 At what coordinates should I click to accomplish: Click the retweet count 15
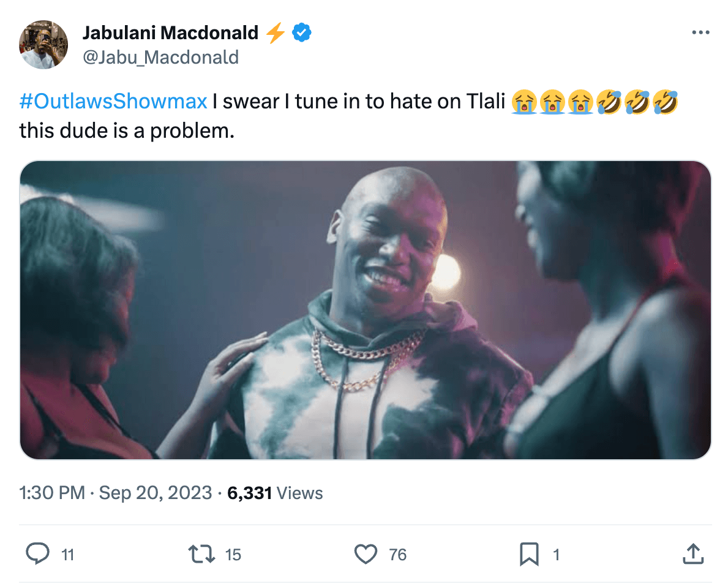click(233, 554)
